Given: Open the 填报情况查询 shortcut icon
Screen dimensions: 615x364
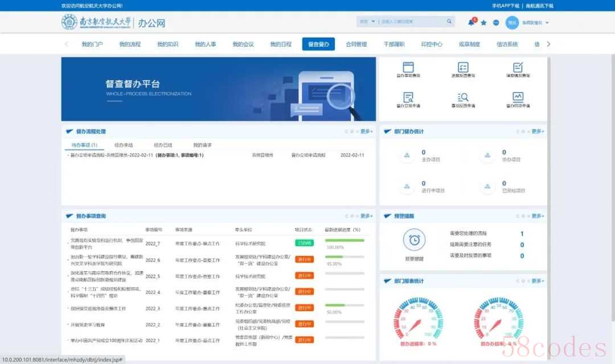Looking at the screenshot, I should (x=518, y=67).
